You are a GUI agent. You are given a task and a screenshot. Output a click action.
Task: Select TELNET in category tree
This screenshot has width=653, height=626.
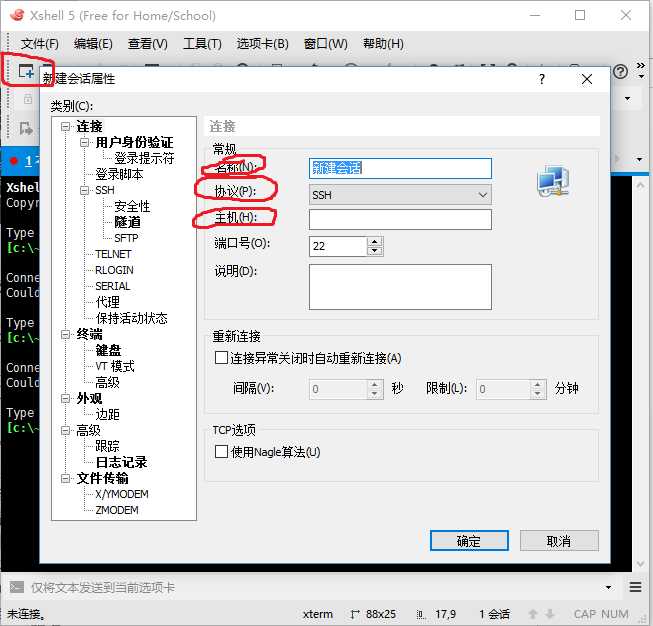click(x=113, y=254)
